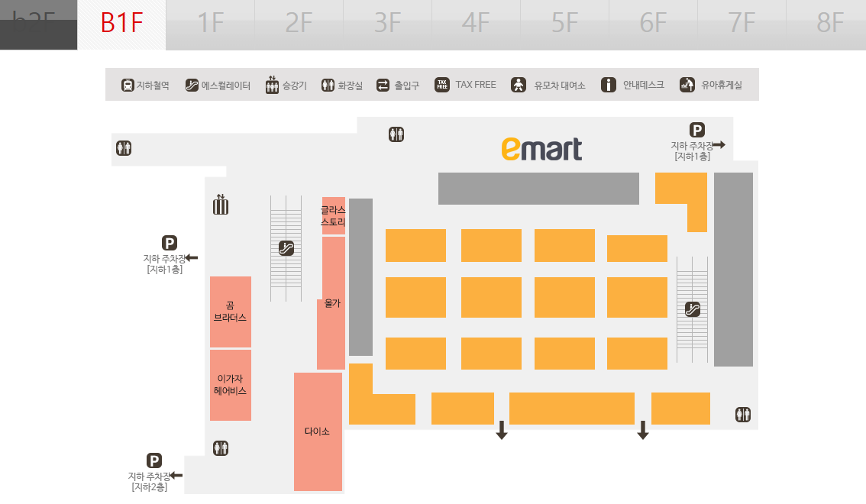Select the 글라스 스토리 store block
This screenshot has width=866, height=504.
click(x=334, y=216)
